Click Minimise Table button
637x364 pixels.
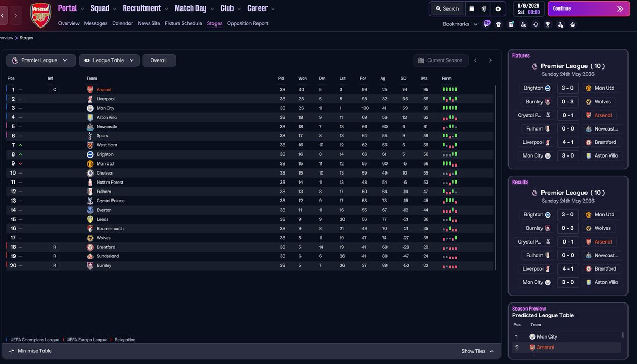click(x=30, y=351)
